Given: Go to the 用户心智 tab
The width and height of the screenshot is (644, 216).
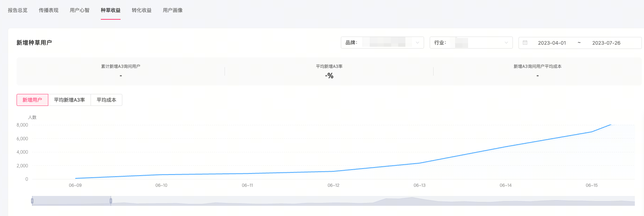Looking at the screenshot, I should pos(80,10).
